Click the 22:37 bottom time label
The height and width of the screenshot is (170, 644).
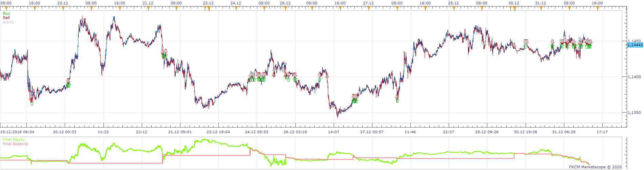point(448,132)
